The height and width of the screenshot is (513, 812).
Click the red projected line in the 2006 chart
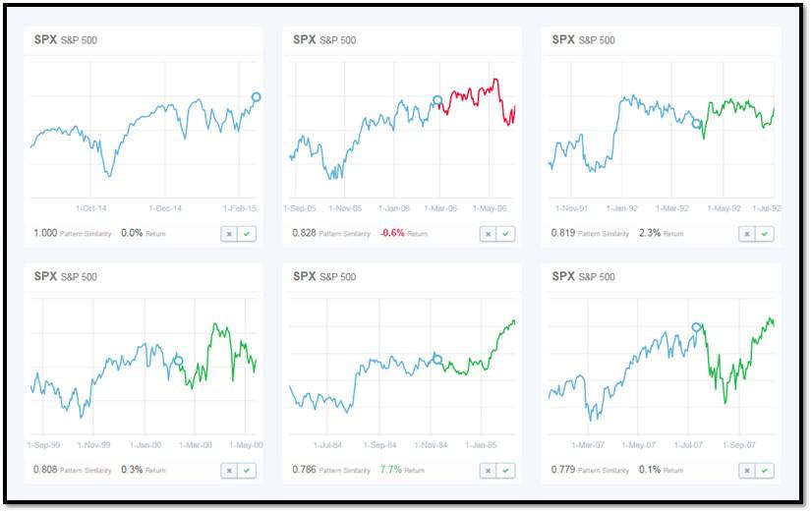click(x=472, y=96)
